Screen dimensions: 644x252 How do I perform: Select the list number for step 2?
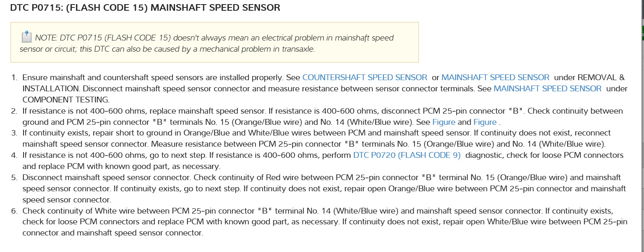[14, 111]
